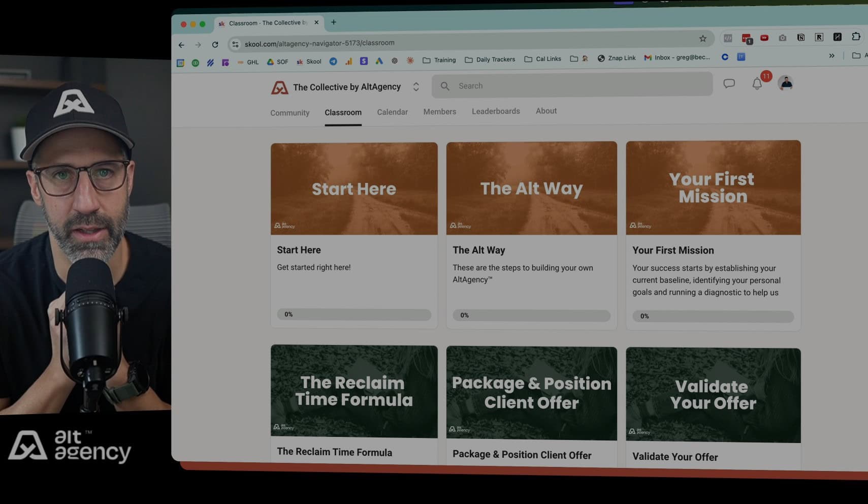Open the Telegram bookmark icon
868x504 pixels.
333,61
